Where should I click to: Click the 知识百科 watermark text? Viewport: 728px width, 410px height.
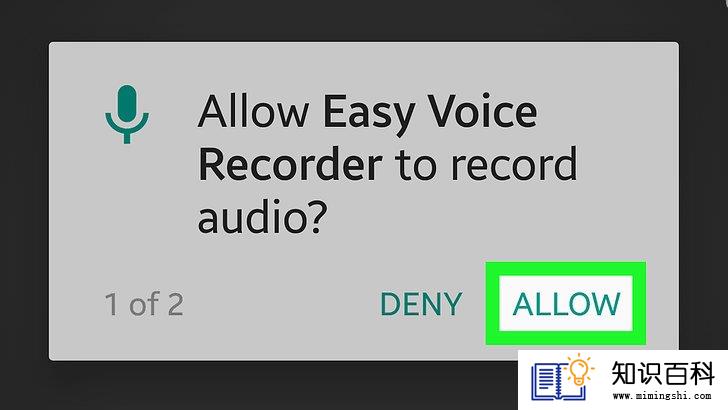tap(663, 373)
